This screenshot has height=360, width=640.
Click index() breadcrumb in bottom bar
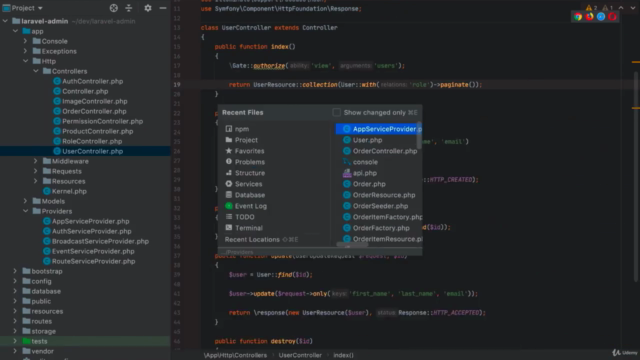(x=343, y=355)
